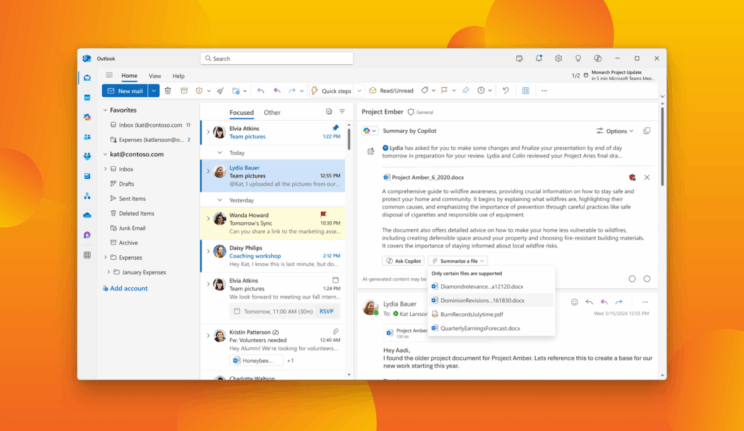The image size is (744, 431).
Task: Click the Sweep broom icon
Action: tap(220, 91)
